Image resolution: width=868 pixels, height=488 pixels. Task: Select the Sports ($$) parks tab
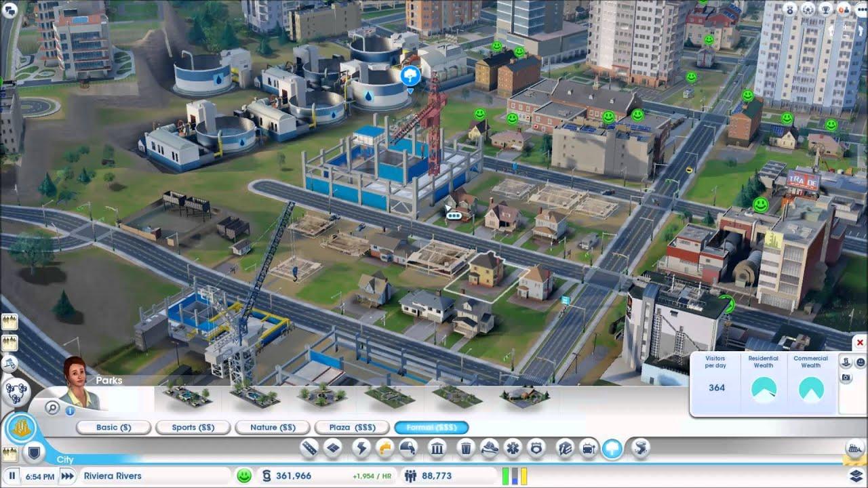click(193, 428)
